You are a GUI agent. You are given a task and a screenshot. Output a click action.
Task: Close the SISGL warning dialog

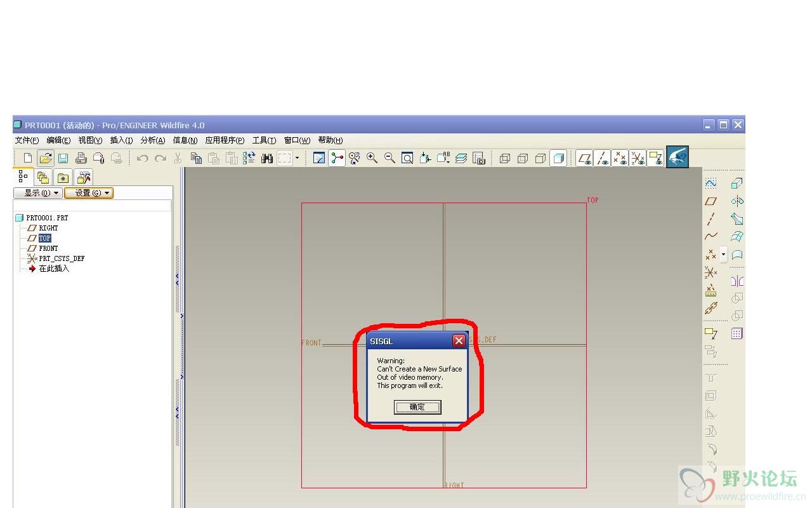[459, 341]
